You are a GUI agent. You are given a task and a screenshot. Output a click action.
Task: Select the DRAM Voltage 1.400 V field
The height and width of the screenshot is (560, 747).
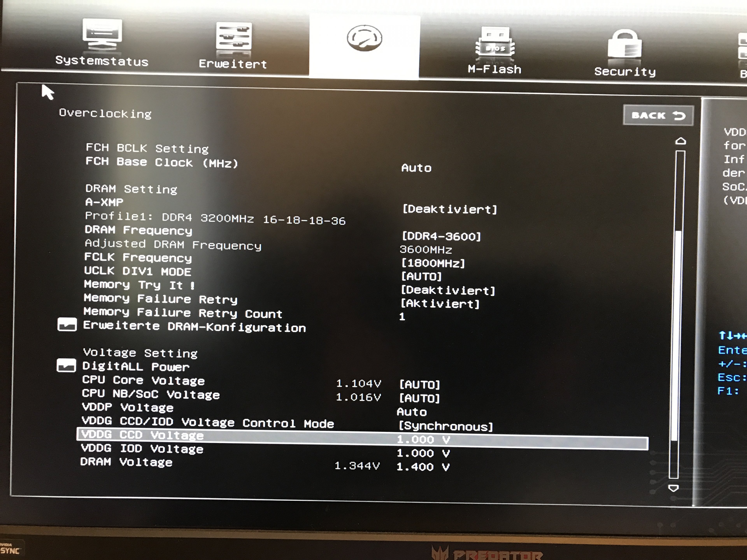click(423, 467)
